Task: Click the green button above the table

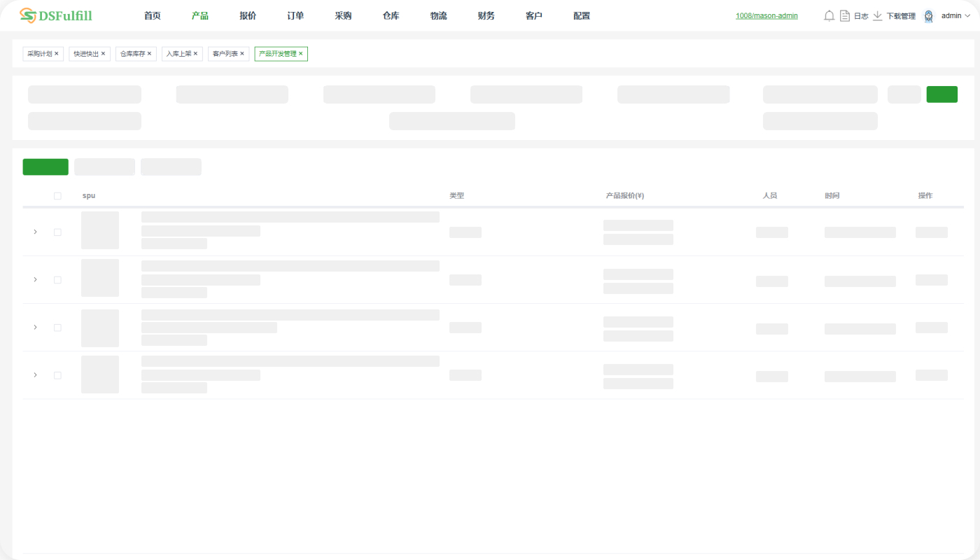Action: tap(45, 167)
